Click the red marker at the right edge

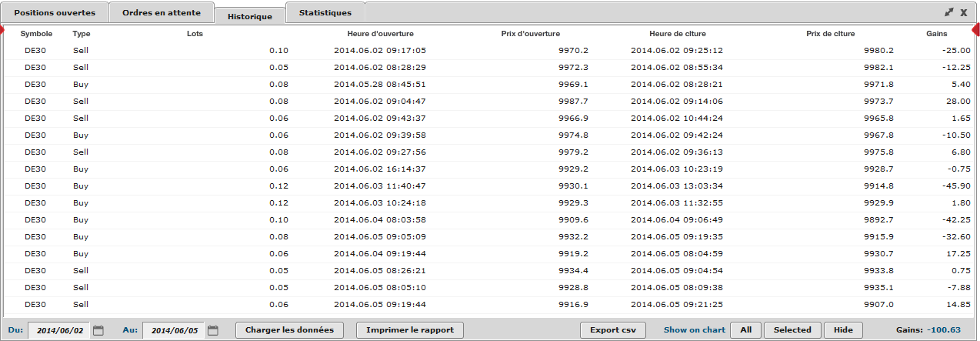coord(976,30)
